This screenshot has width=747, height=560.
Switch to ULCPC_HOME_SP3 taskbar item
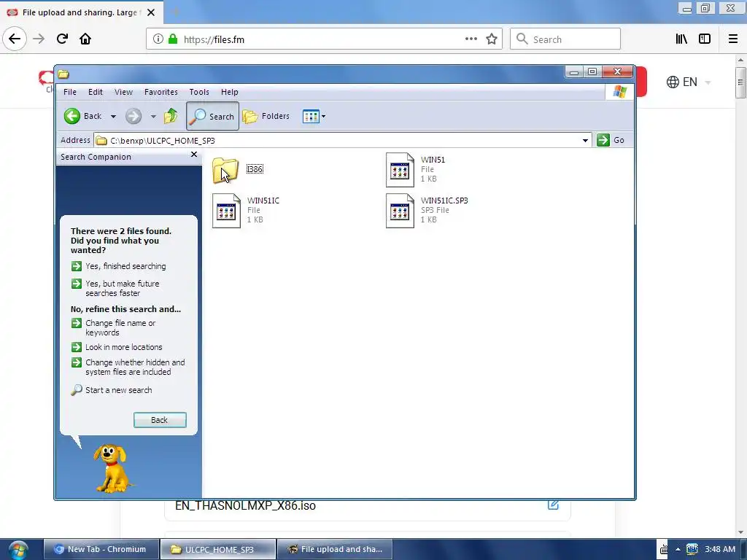tap(217, 549)
